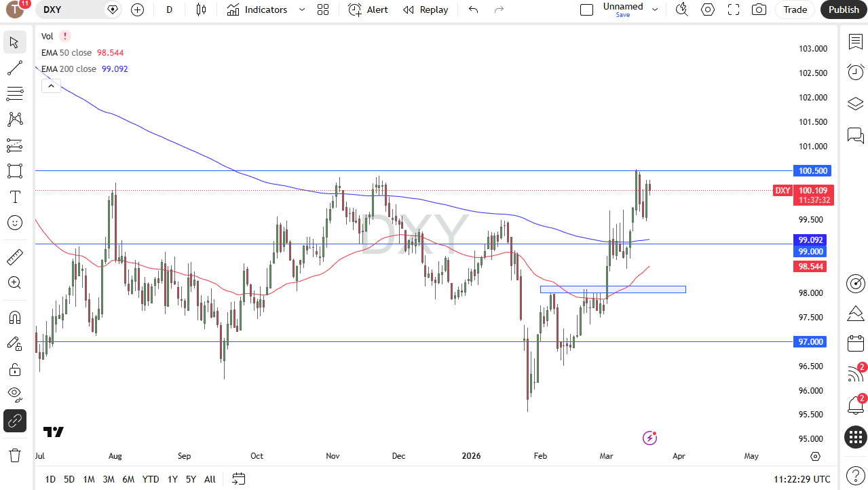Viewport: 868px width, 490px height.
Task: Expand the favorite indicators dropdown arrow
Action: (x=302, y=10)
